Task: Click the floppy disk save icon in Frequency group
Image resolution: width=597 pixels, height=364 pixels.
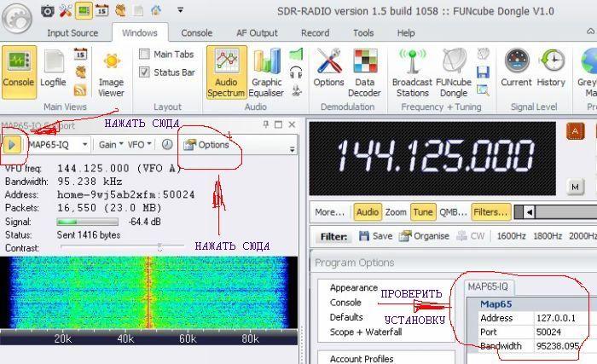Action: [483, 72]
